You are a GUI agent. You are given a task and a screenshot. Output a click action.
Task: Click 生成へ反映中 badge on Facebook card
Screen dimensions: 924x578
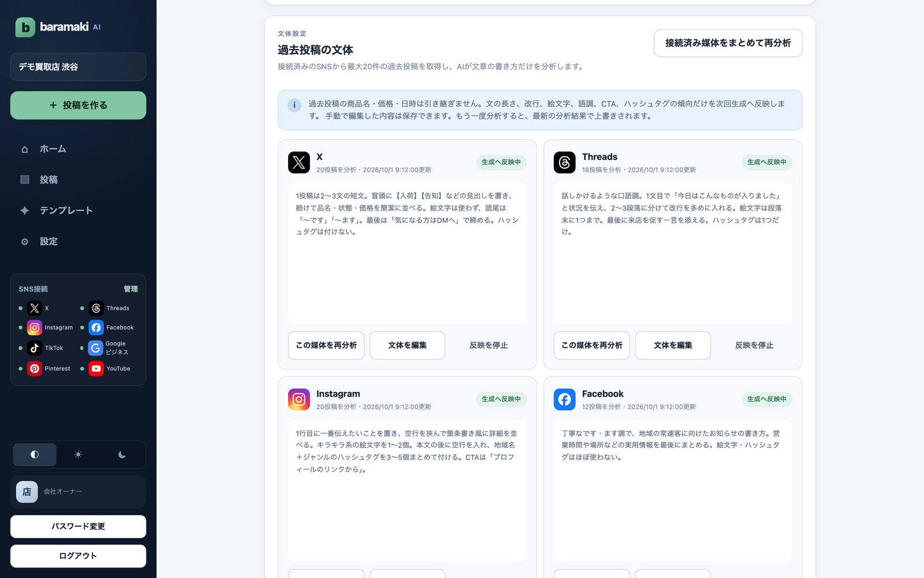767,399
